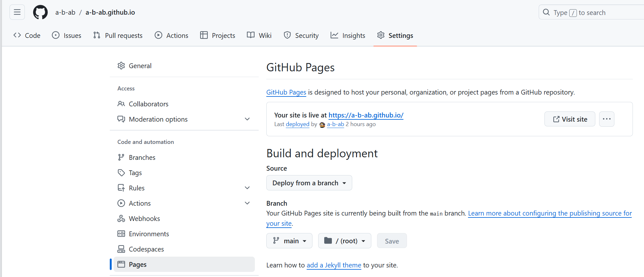
Task: Select Webhooks in the sidebar
Action: coord(184,218)
